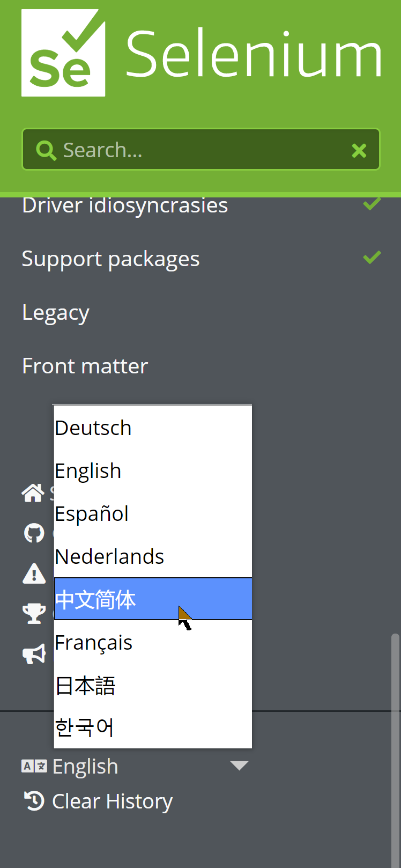Screen dimensions: 401x868
Task: Open the Legacy section
Action: [56, 313]
